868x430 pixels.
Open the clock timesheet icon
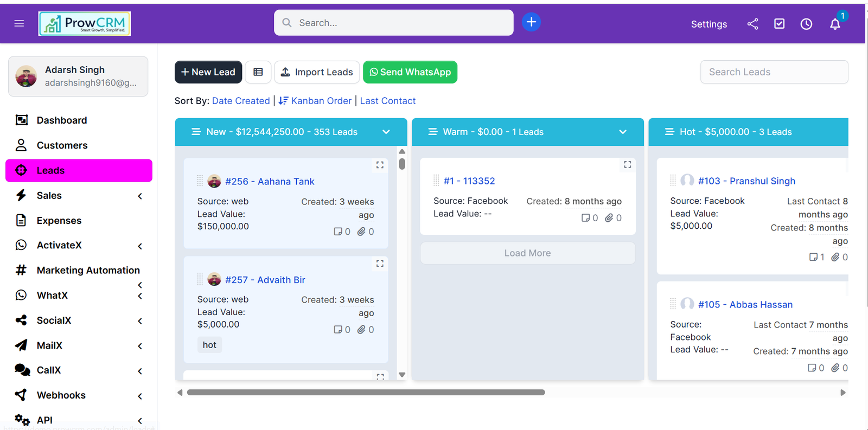[x=806, y=24]
